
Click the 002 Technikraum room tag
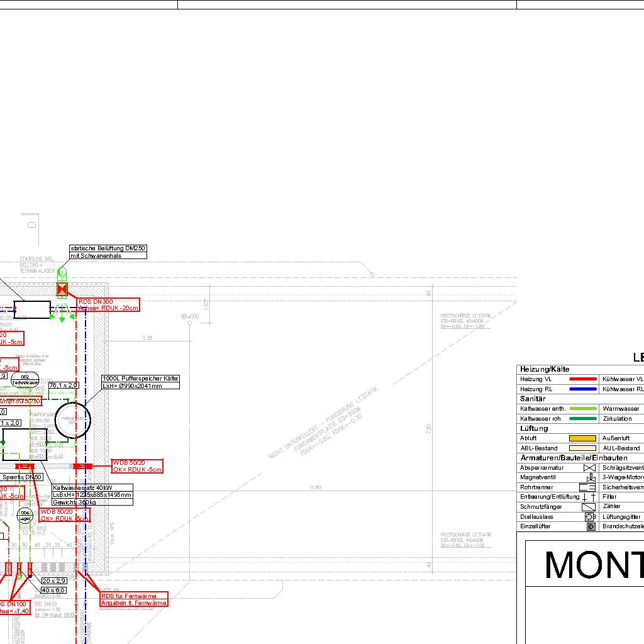pos(25,379)
